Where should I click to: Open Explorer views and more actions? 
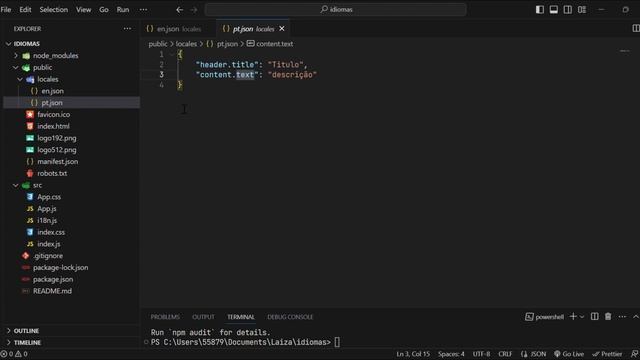(x=127, y=29)
